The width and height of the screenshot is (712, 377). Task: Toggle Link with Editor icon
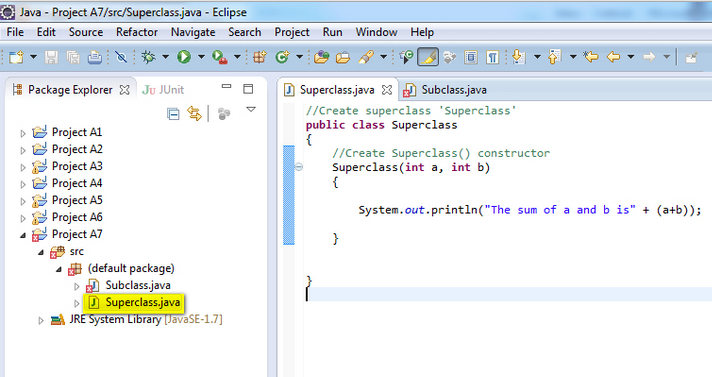[x=194, y=114]
